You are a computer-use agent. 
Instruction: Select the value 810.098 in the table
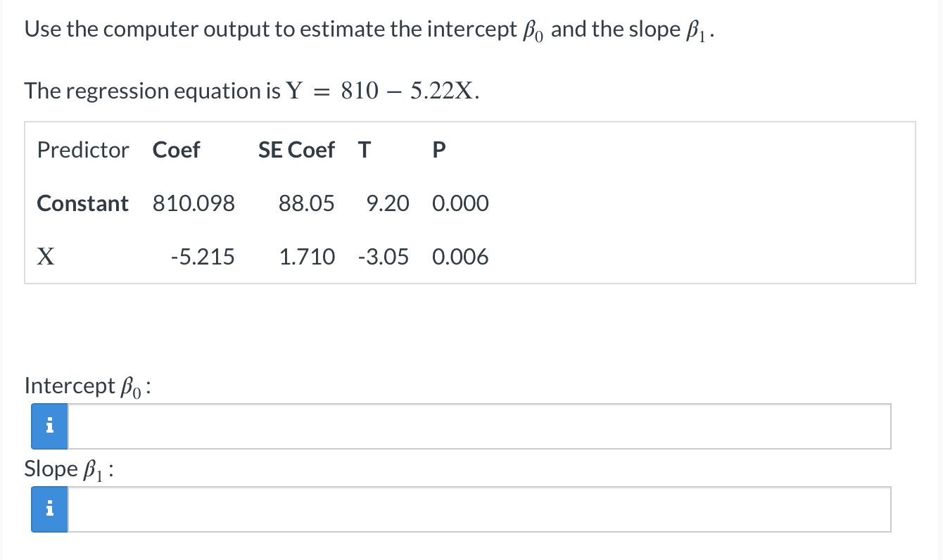pos(192,203)
